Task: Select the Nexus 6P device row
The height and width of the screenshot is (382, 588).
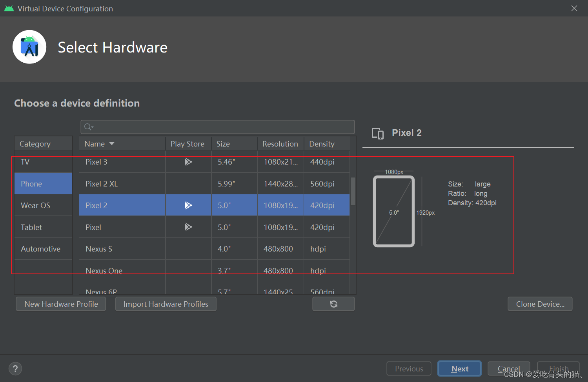Action: pos(214,288)
